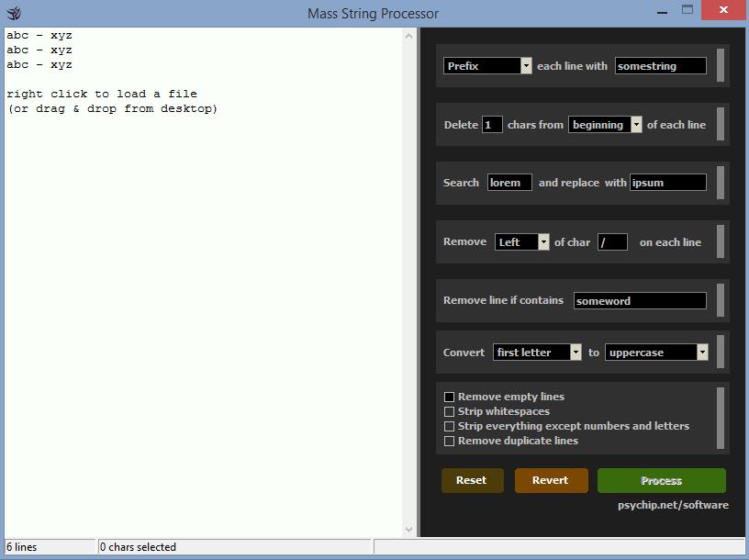
Task: Toggle the grey bar beside Remove Left row
Action: point(721,241)
